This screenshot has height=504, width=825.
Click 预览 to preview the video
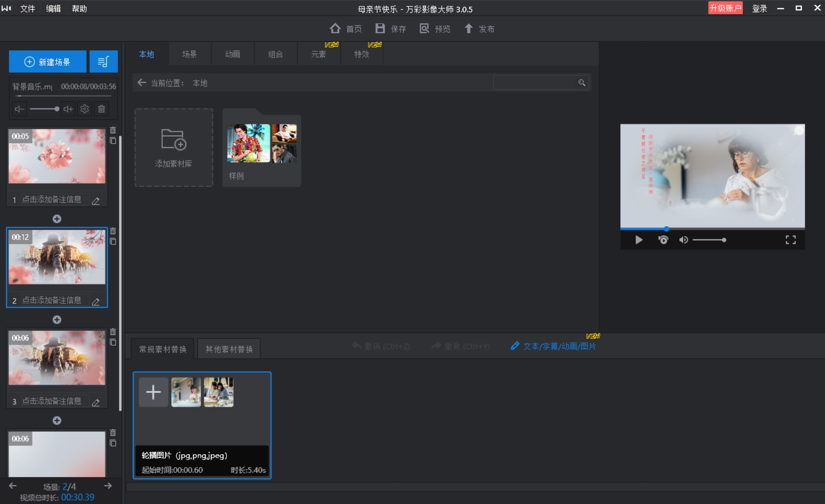pos(435,29)
